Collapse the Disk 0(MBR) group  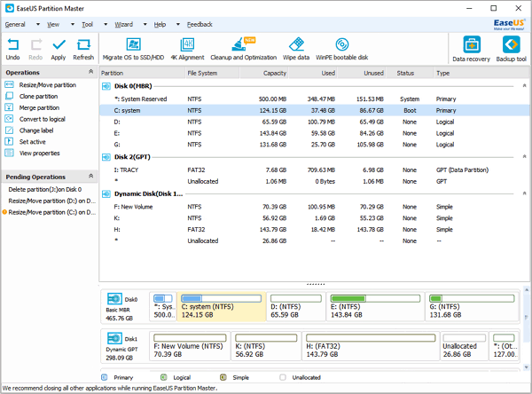coord(524,85)
